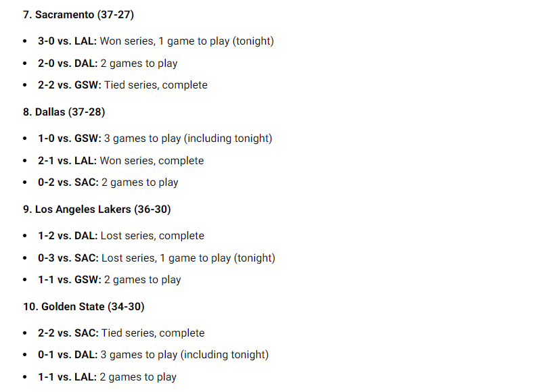The image size is (546, 392).
Task: Select the "9. Los Angeles Lakers (36-30)" heading
Action: 97,210
